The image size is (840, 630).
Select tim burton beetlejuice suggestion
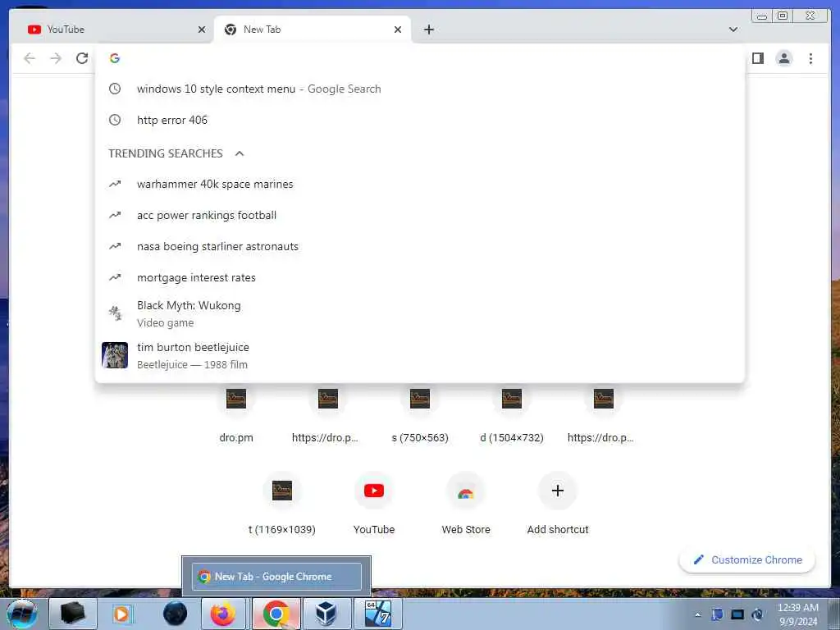(x=419, y=356)
